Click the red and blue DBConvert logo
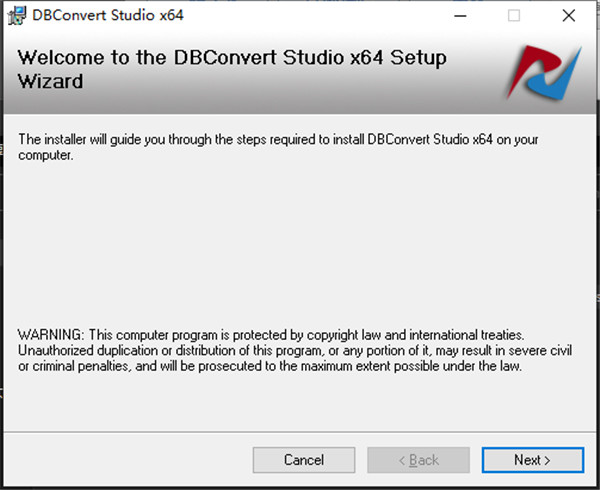 pos(544,72)
